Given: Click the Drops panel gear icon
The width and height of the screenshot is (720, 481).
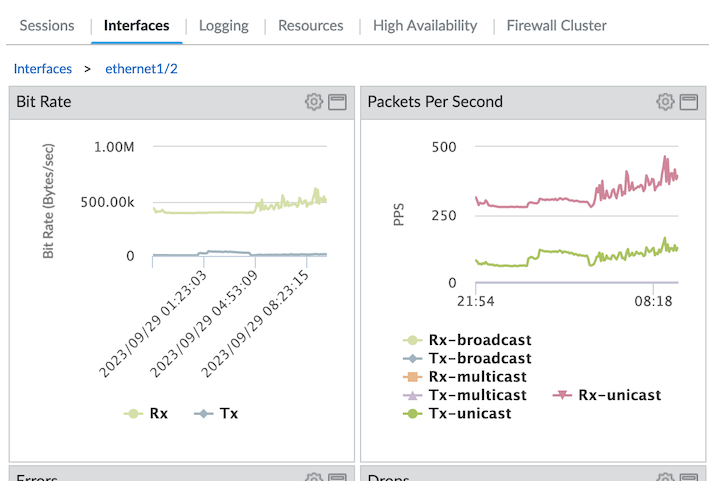Looking at the screenshot, I should [x=665, y=478].
